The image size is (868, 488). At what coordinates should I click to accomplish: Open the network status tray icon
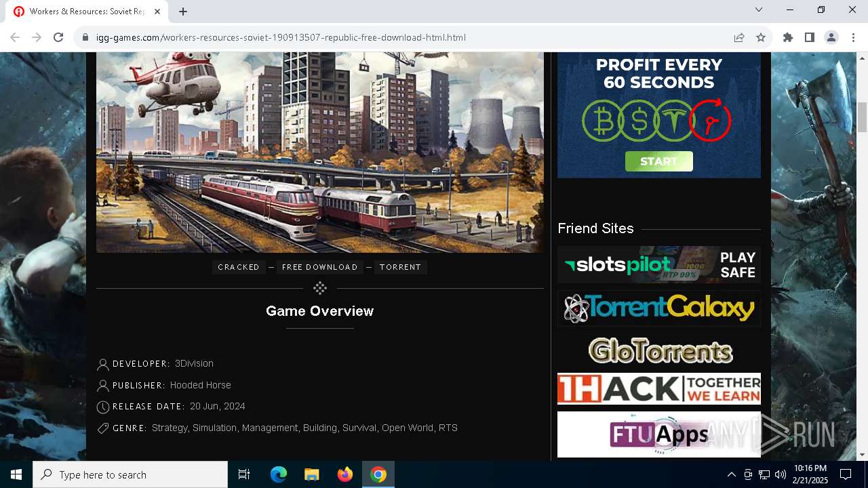[x=764, y=474]
